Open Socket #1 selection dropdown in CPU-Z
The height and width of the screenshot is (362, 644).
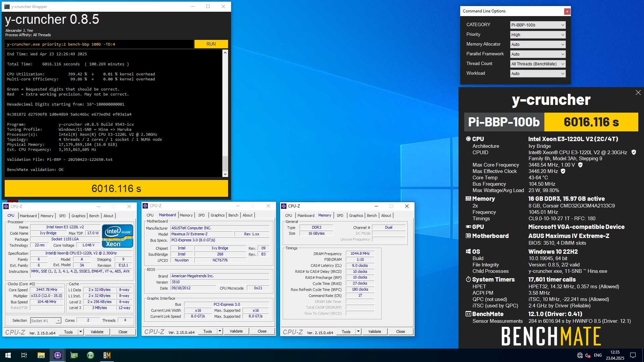tap(46, 321)
